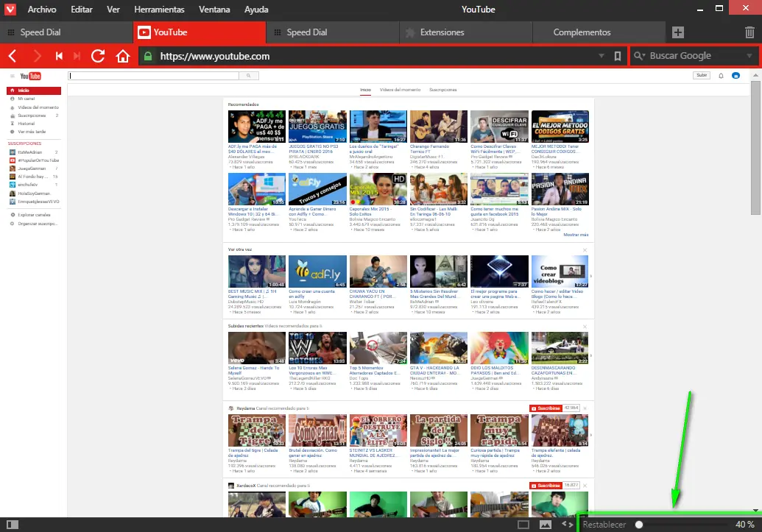Open Vídeos del momento page tab
Viewport: 762px width, 532px height.
[x=400, y=90]
